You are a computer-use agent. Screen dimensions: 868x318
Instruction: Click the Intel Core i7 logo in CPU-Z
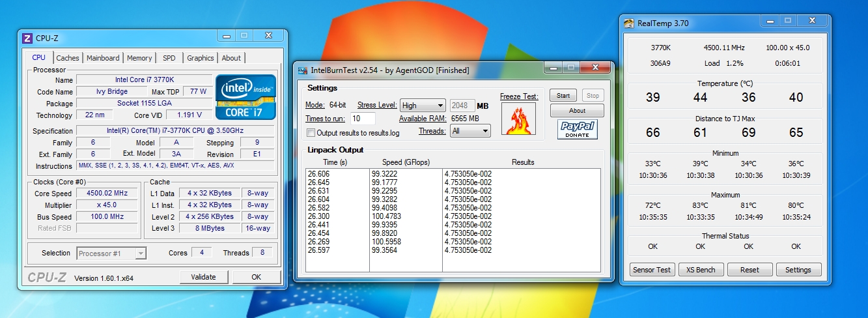pyautogui.click(x=245, y=97)
